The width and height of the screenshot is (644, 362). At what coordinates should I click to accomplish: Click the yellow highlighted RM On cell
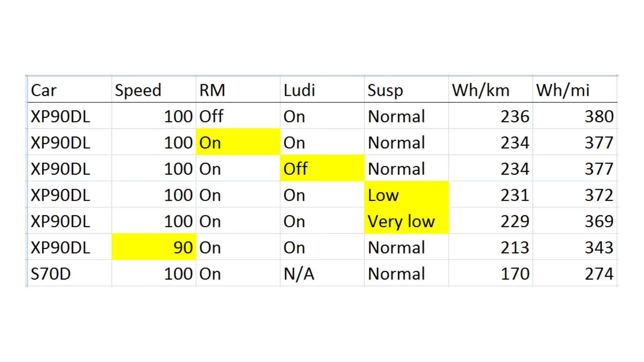238,142
